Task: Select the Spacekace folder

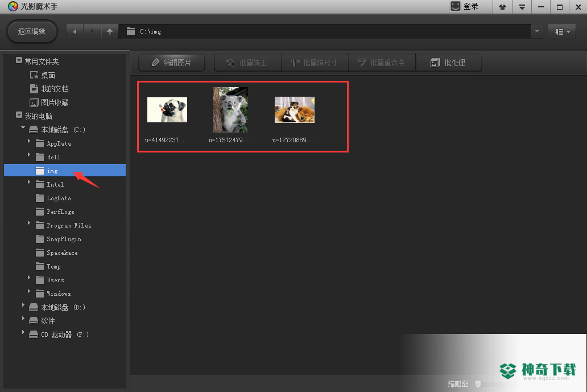Action: (57, 253)
